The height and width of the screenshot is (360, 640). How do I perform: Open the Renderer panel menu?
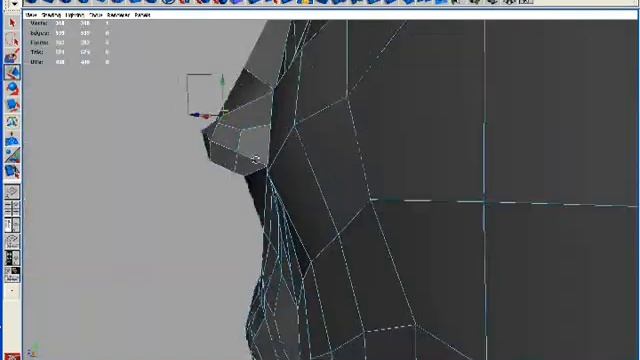[118, 15]
